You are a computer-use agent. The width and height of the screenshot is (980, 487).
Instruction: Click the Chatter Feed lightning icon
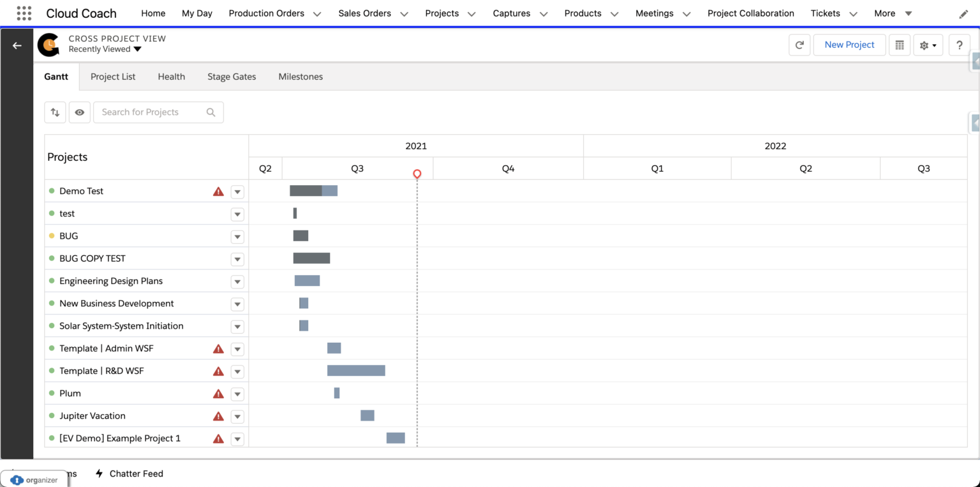99,474
